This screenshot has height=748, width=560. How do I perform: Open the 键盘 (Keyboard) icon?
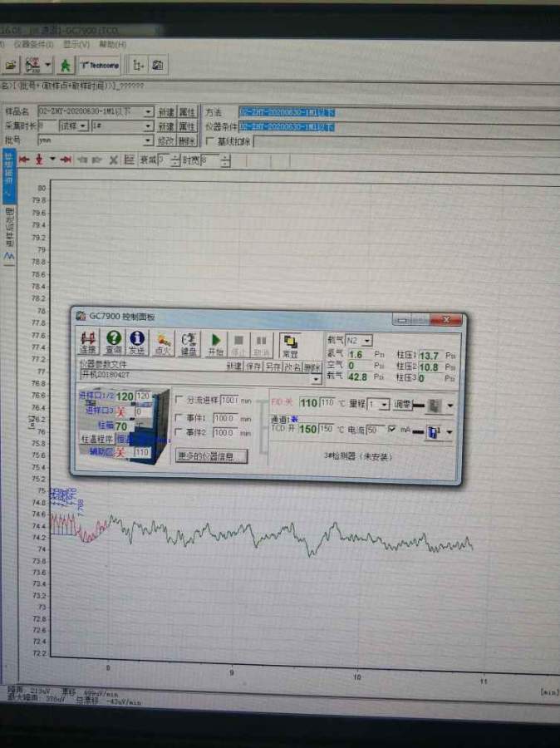click(189, 343)
